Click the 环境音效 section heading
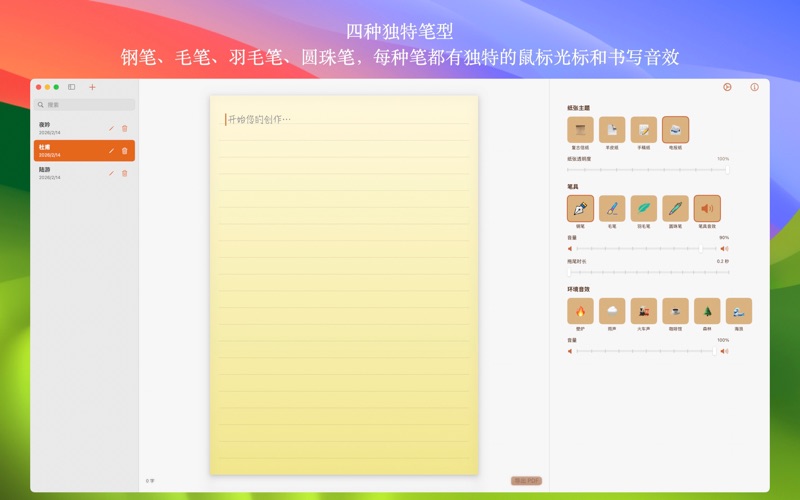Viewport: 800px width, 500px height. [x=579, y=289]
